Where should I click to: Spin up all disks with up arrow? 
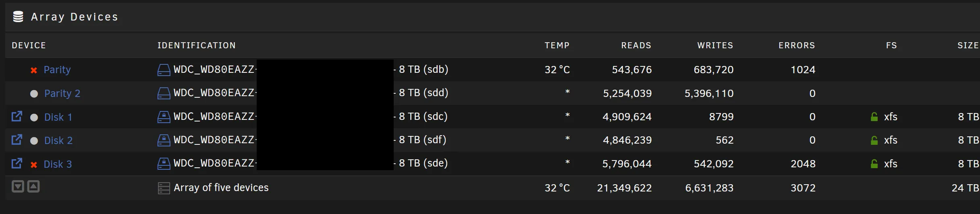[x=33, y=187]
